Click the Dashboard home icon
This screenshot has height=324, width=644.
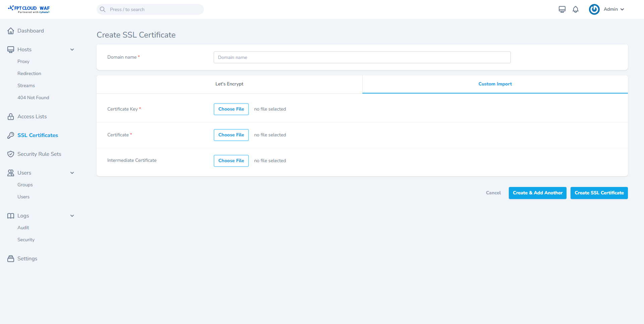click(11, 31)
